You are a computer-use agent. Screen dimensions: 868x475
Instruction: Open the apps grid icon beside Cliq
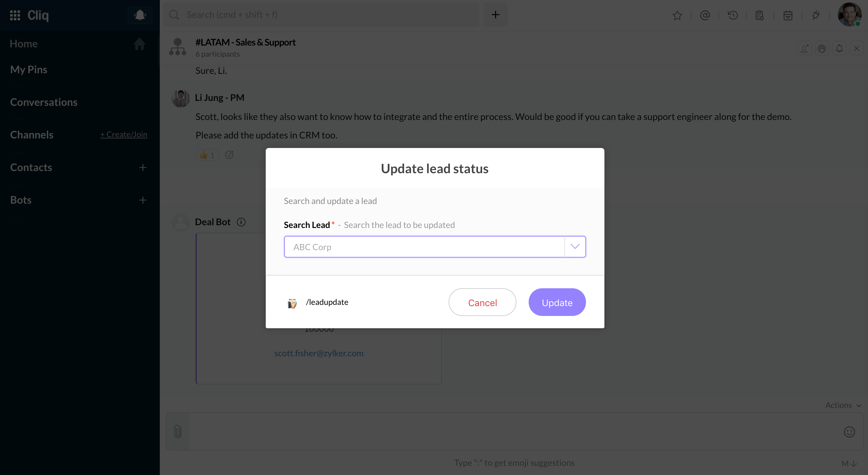point(15,15)
